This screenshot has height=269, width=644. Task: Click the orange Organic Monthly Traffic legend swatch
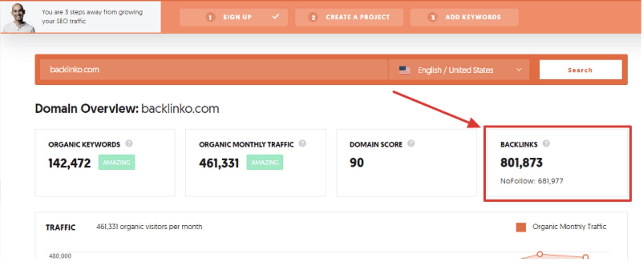pos(521,227)
